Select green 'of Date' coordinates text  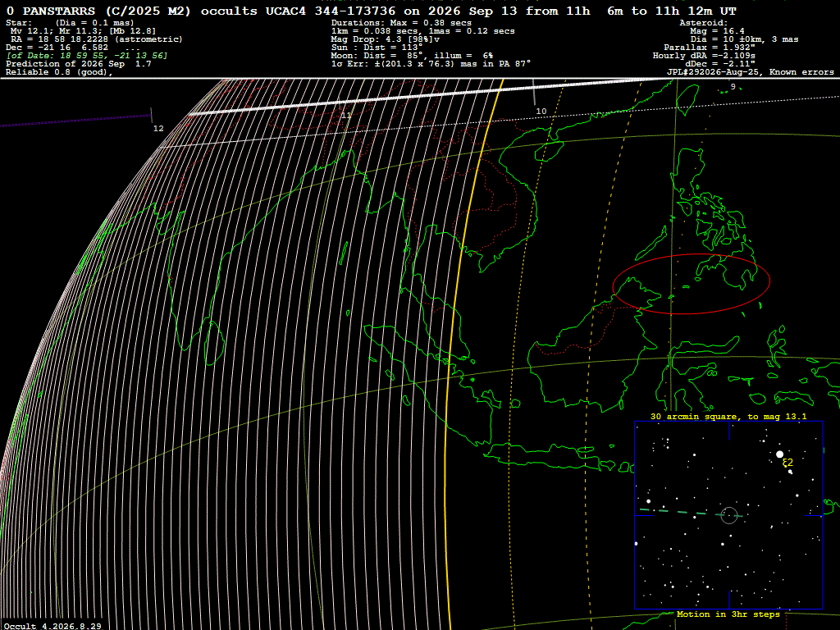pyautogui.click(x=87, y=55)
